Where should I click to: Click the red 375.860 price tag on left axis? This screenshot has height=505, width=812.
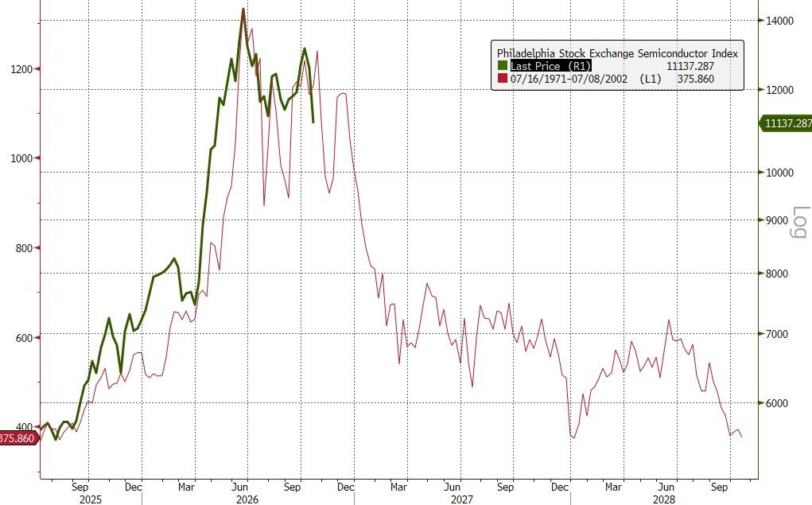click(x=18, y=438)
